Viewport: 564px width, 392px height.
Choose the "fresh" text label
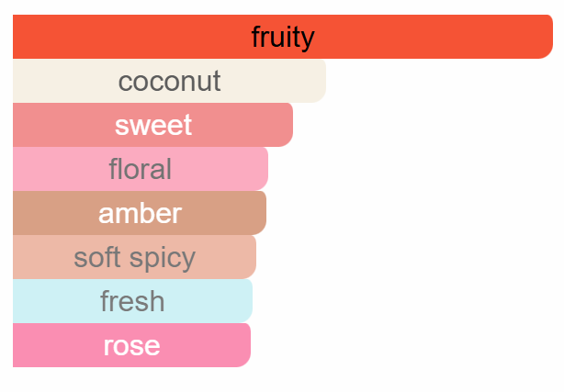132,301
